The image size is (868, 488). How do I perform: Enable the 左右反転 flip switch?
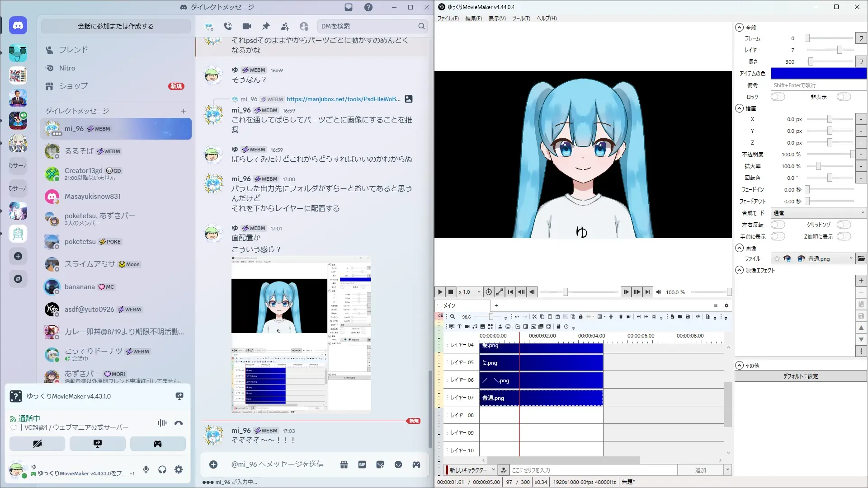click(778, 225)
